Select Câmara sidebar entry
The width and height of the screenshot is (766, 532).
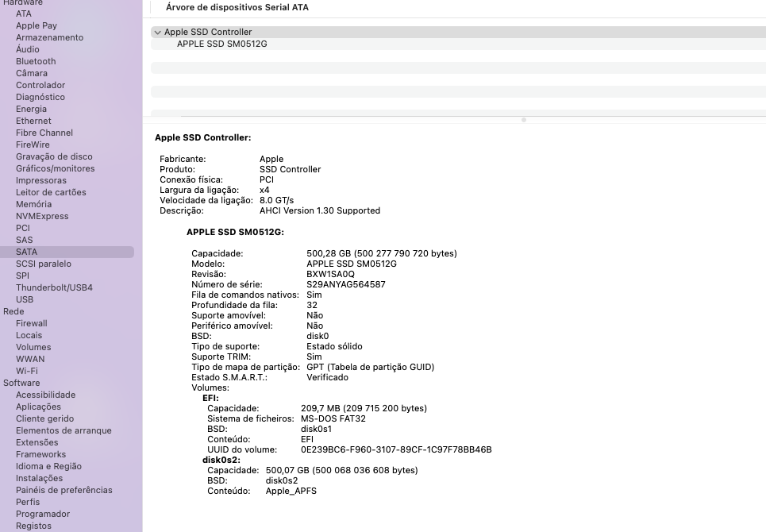[31, 73]
